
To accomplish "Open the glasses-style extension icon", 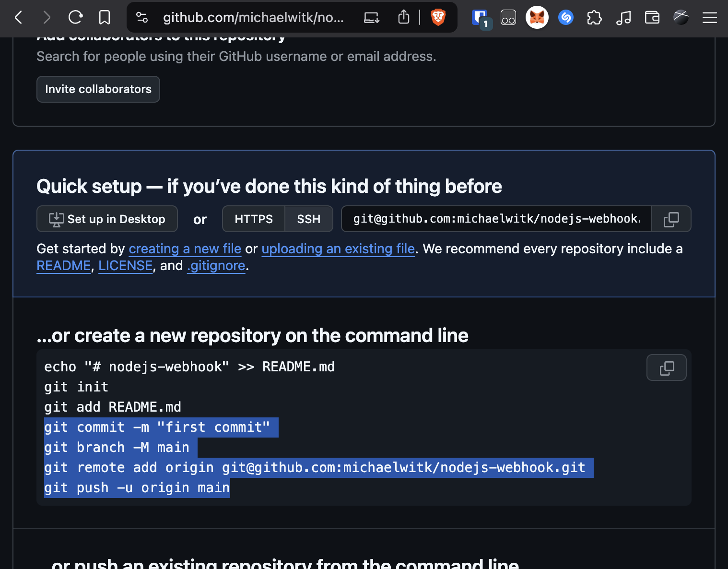I will coord(508,18).
